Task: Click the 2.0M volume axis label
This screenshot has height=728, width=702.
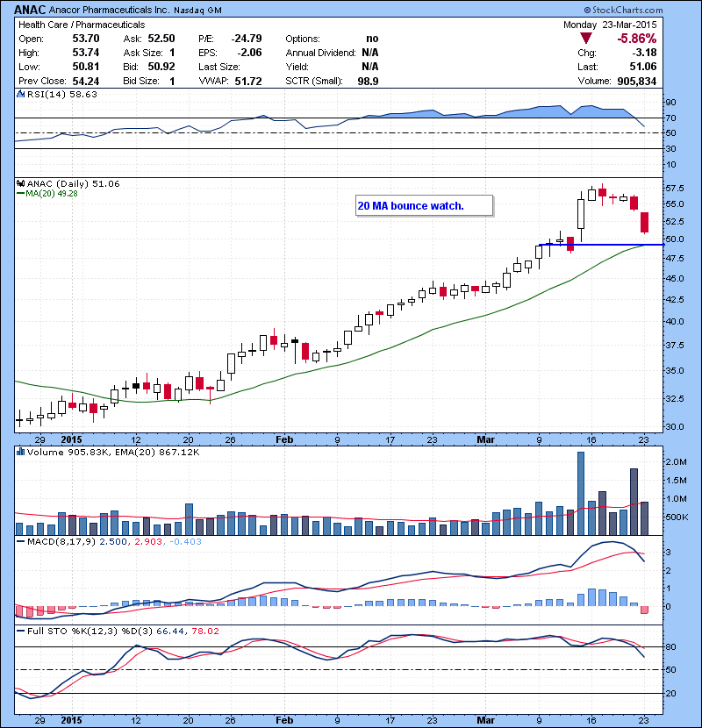Action: pyautogui.click(x=676, y=461)
